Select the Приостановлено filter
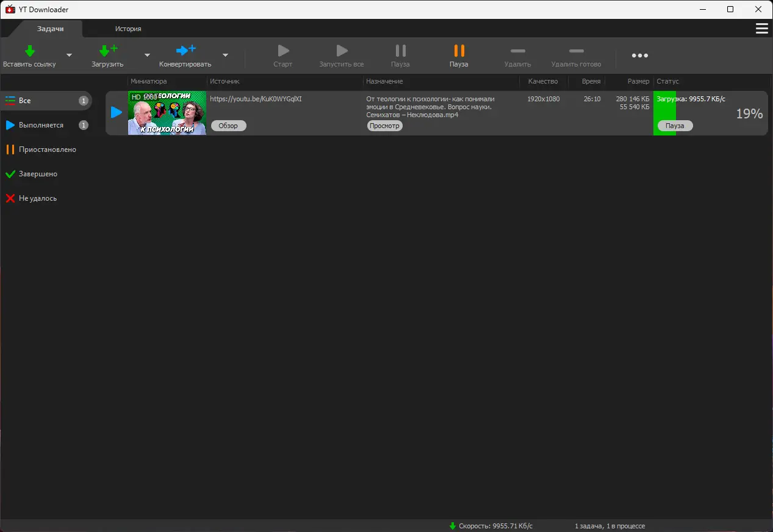Screen dimensions: 773x532 46,149
